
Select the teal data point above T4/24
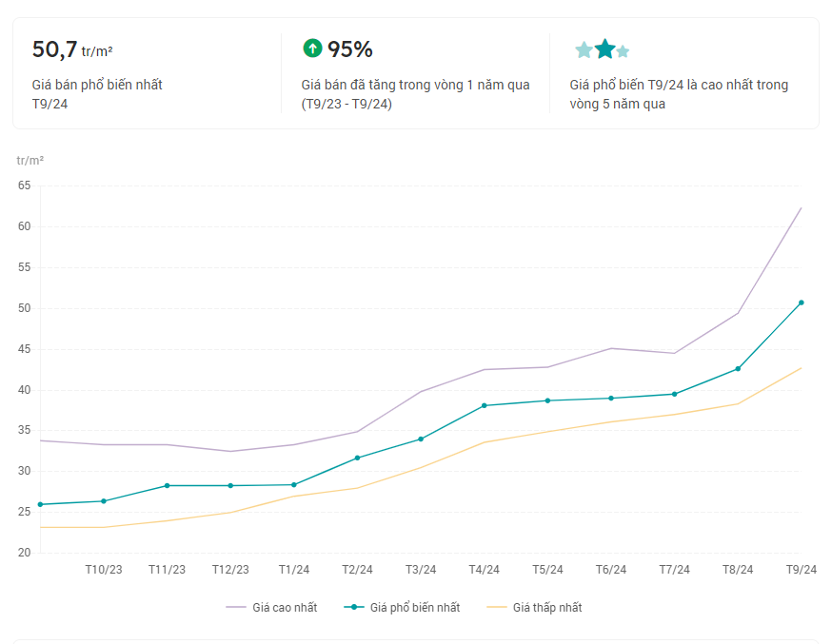pyautogui.click(x=484, y=405)
